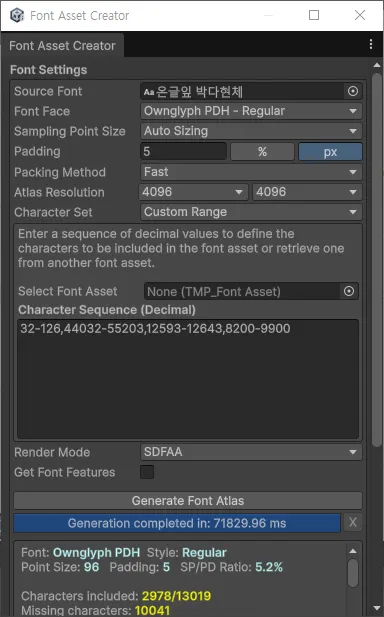This screenshot has height=617, width=384.
Task: Click the Packing Method label
Action: click(60, 172)
